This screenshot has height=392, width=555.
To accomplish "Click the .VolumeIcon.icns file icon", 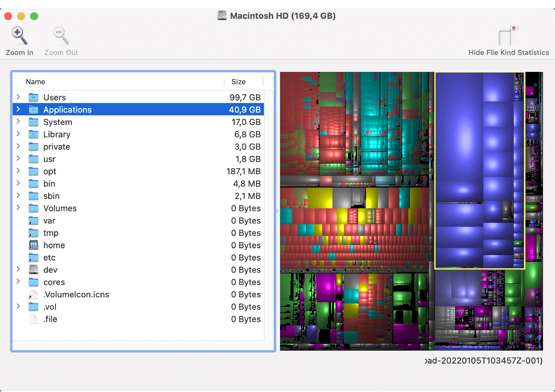I will click(x=33, y=295).
